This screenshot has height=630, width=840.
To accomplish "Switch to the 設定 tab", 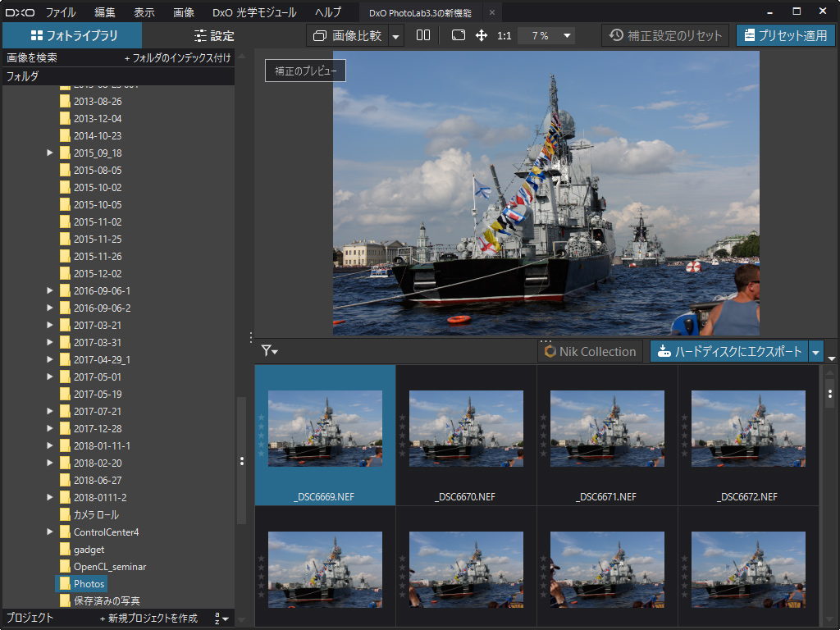I will (213, 36).
